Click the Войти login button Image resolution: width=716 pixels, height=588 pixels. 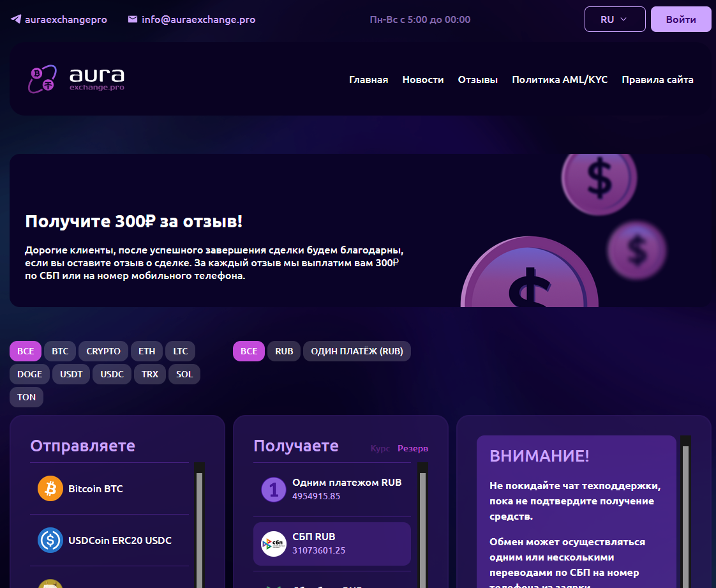(681, 19)
